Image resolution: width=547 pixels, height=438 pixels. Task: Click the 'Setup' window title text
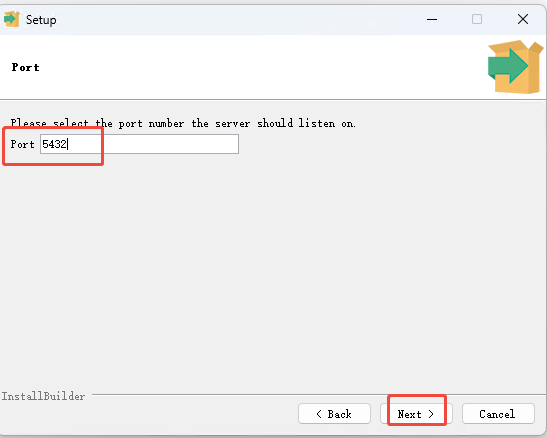(41, 20)
